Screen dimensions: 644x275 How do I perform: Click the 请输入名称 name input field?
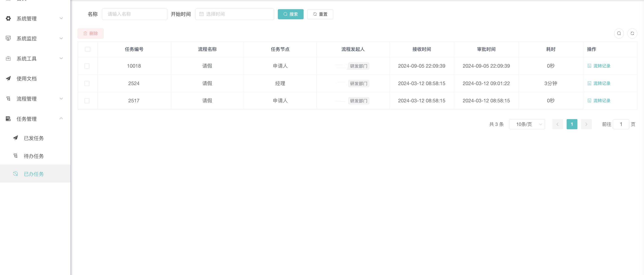pos(135,14)
